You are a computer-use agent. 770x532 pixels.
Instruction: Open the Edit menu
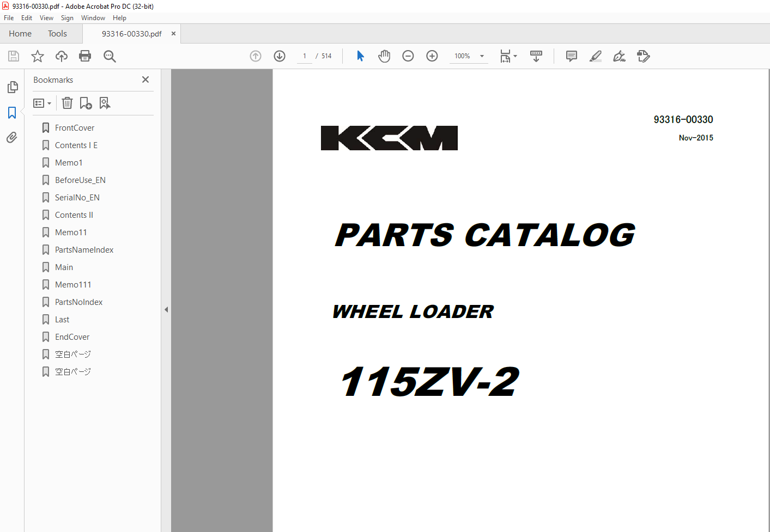[27, 18]
